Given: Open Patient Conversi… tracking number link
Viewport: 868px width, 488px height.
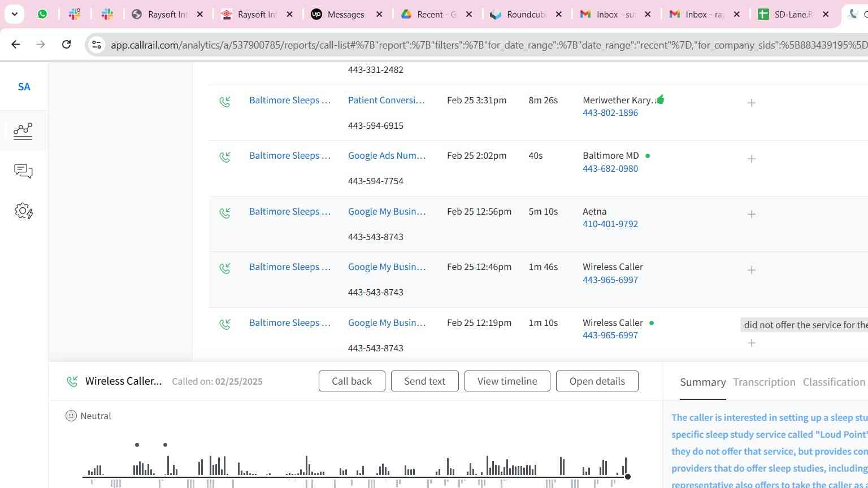Looking at the screenshot, I should click(x=387, y=100).
